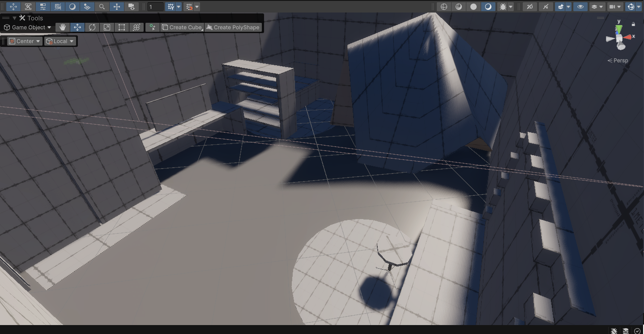Select Shaded Wireframe draw mode
This screenshot has height=334, width=644.
pyautogui.click(x=459, y=7)
